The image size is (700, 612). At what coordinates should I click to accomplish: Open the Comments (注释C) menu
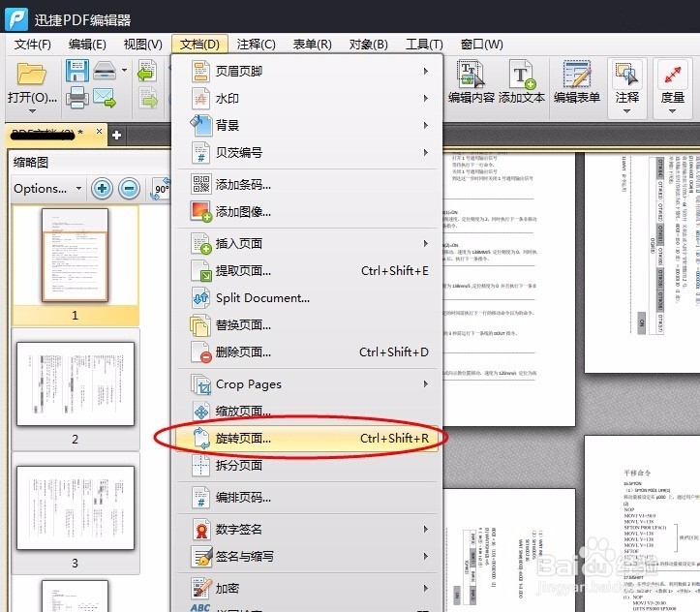256,45
